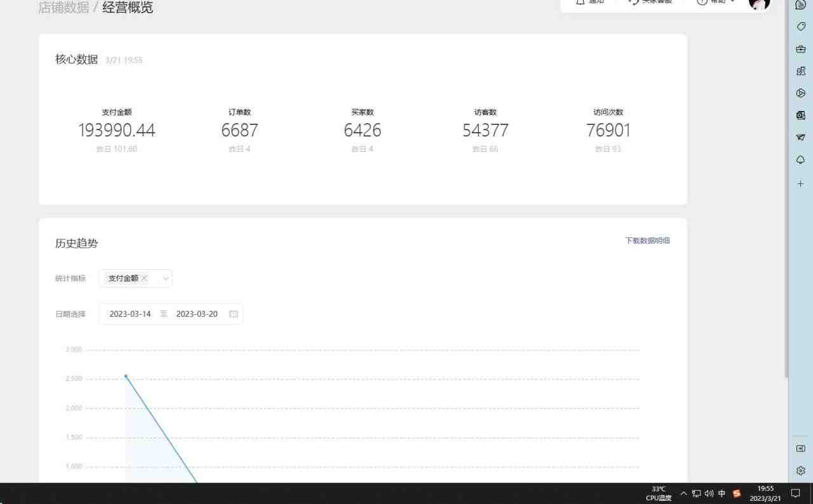This screenshot has height=504, width=813.
Task: Open the briefcase tools icon in sidebar
Action: click(x=800, y=49)
